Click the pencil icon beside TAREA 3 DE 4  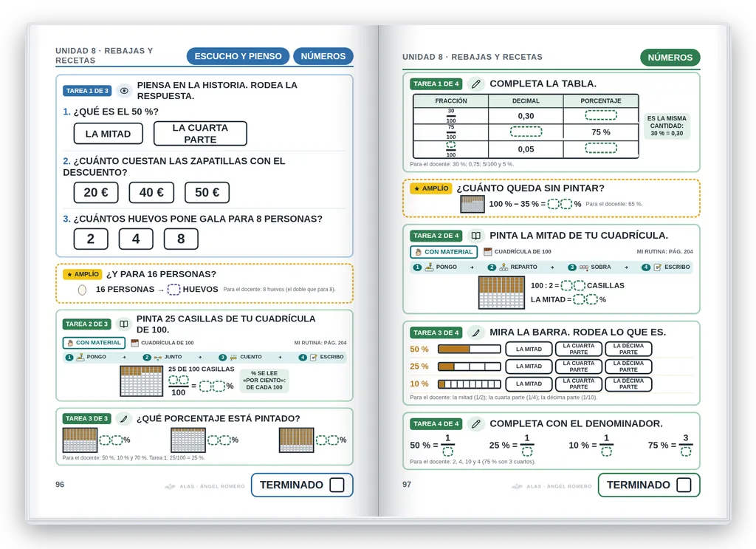[476, 333]
